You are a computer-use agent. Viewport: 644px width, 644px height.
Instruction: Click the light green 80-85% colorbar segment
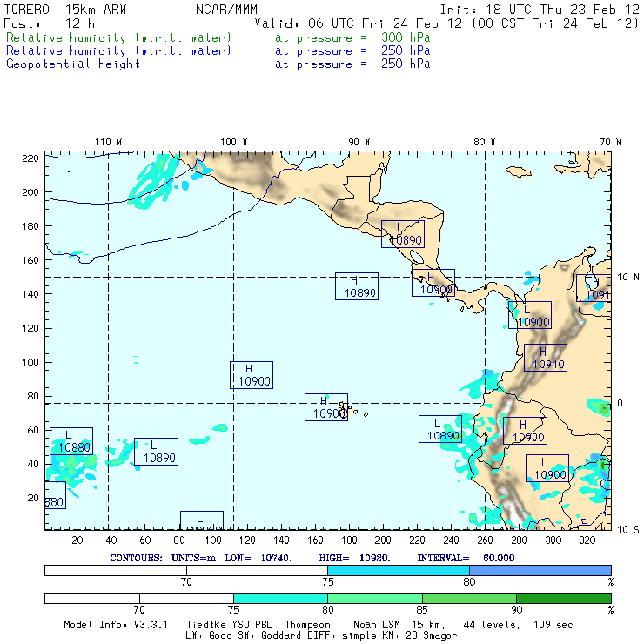coord(374,598)
